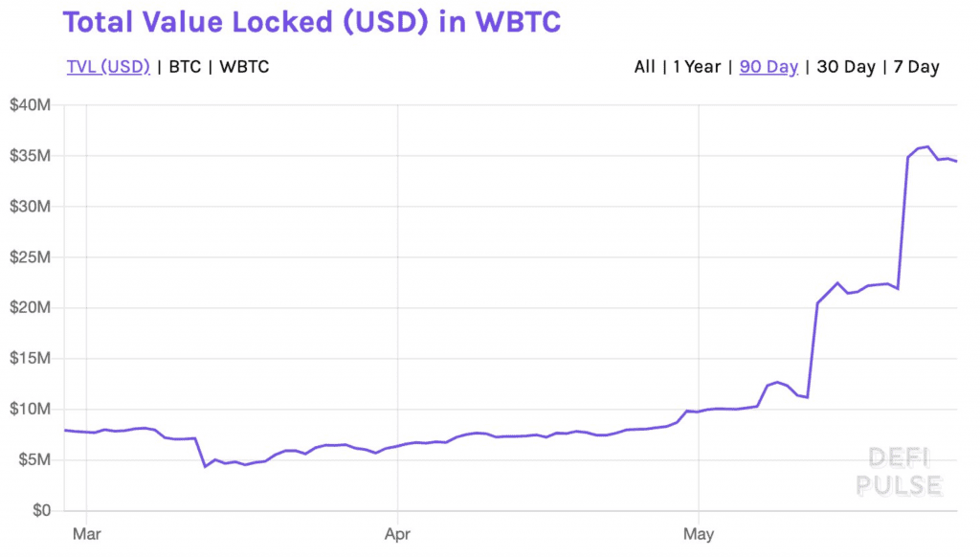The width and height of the screenshot is (980, 557).
Task: Pick the 7 Day range
Action: 916,67
